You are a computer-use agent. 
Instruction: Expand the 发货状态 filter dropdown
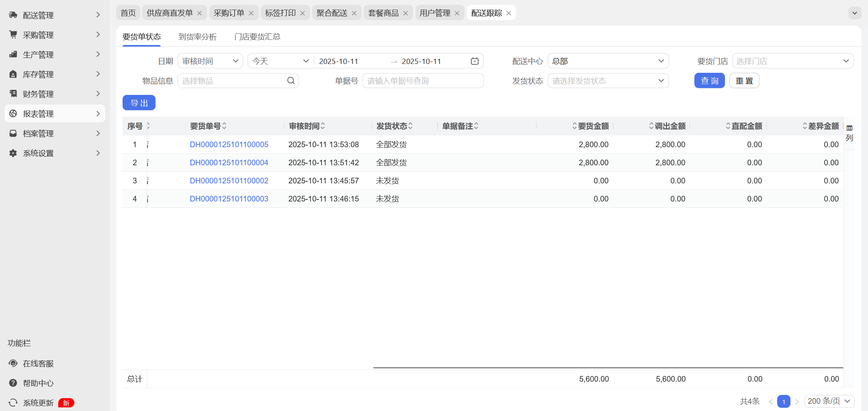tap(608, 81)
